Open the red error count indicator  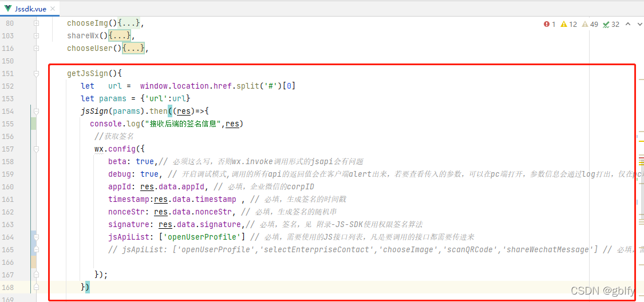tap(550, 24)
